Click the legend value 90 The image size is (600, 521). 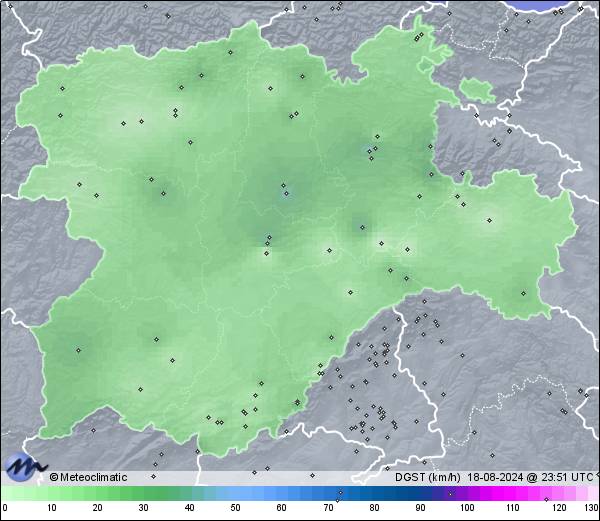(420, 508)
